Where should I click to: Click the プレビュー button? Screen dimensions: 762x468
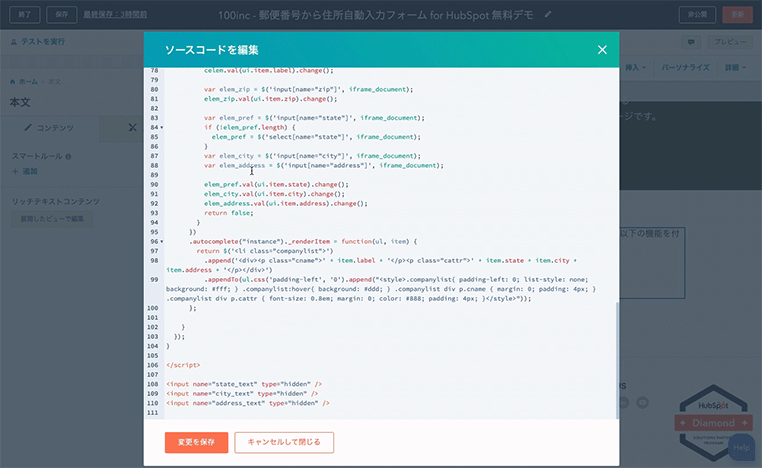[730, 42]
